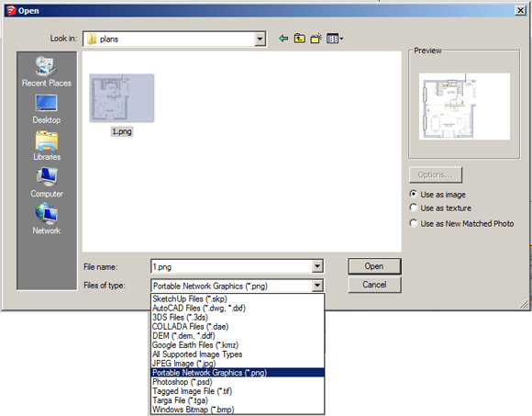Open the View menu icon
Viewport: 532px width, 416px height.
coord(335,39)
